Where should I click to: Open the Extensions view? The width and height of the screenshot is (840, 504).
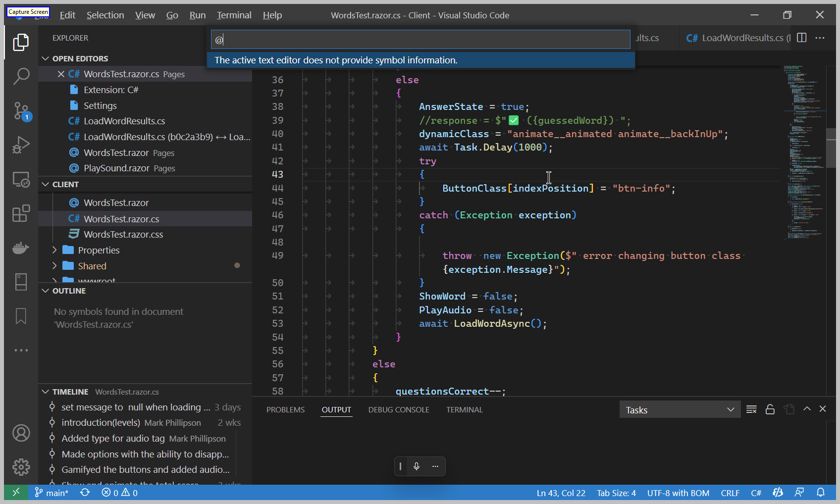pyautogui.click(x=21, y=213)
